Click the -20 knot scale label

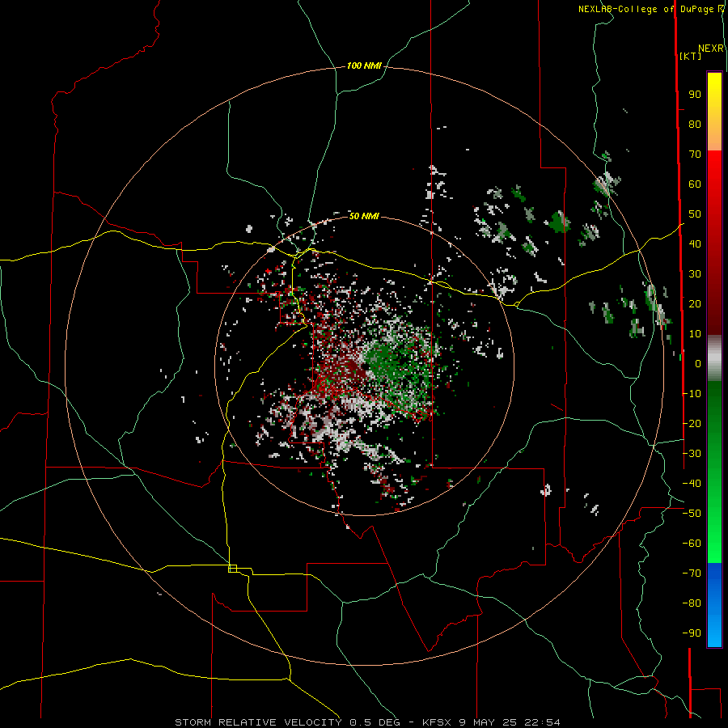pyautogui.click(x=692, y=424)
